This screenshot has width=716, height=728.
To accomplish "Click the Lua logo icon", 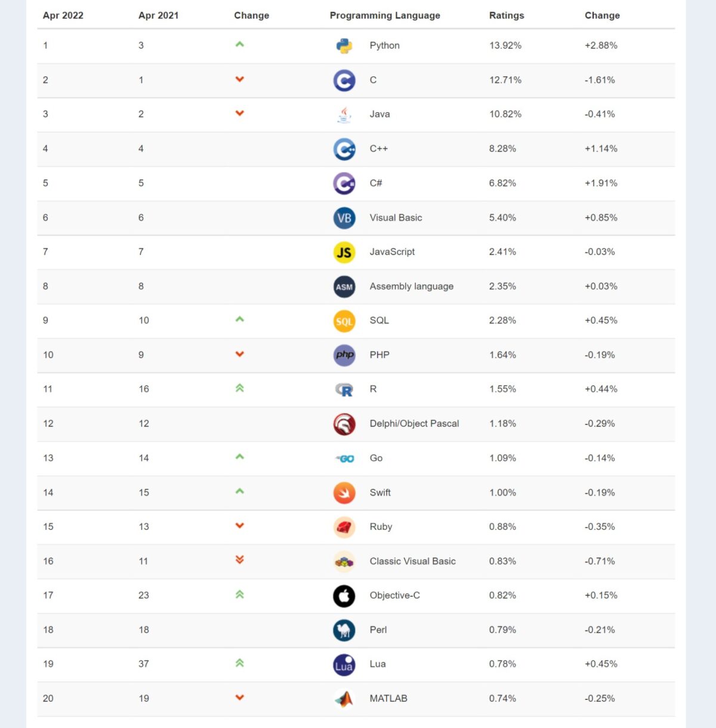I will (x=344, y=665).
